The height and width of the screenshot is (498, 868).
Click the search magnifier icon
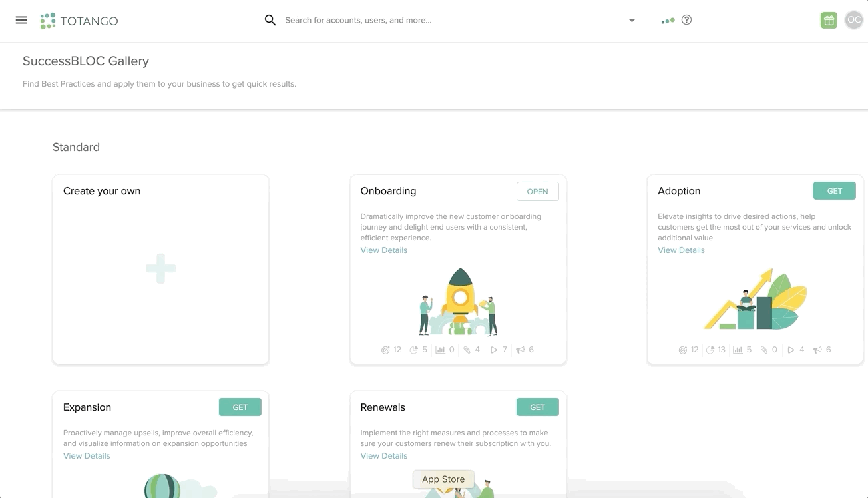(270, 20)
